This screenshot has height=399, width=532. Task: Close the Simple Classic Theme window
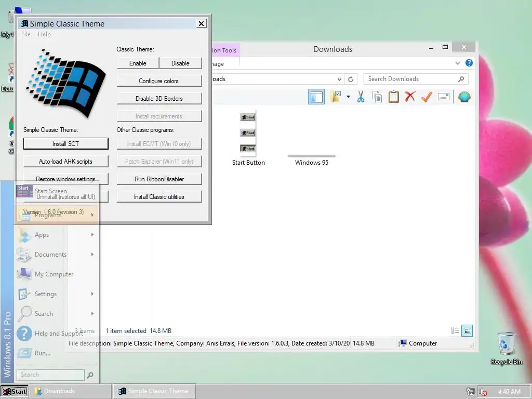(201, 23)
